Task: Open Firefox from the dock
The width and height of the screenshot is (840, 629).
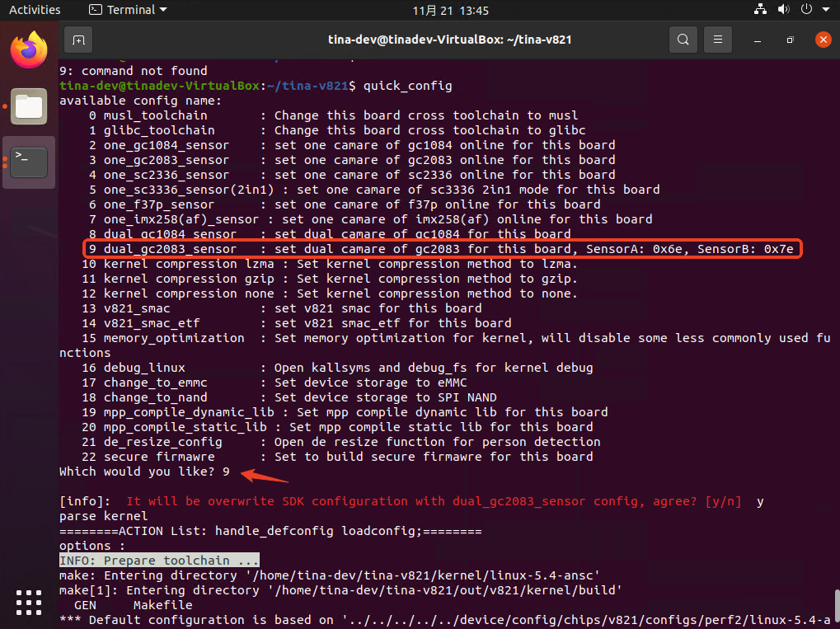Action: point(29,50)
